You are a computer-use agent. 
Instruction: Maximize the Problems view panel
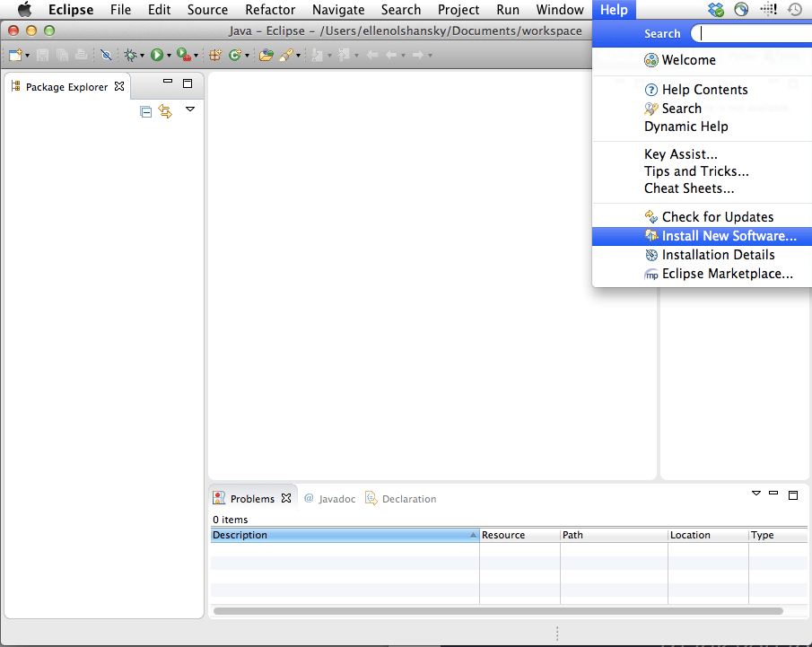click(x=793, y=495)
